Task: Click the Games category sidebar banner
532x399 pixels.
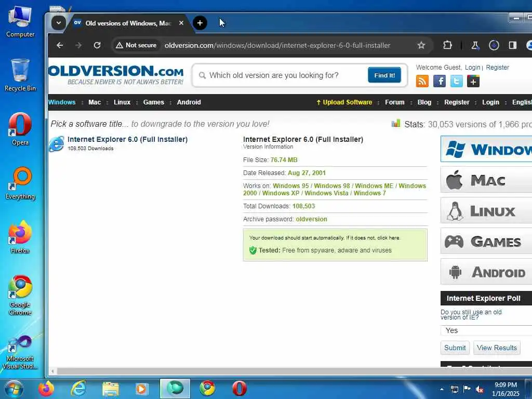Action: [x=486, y=241]
